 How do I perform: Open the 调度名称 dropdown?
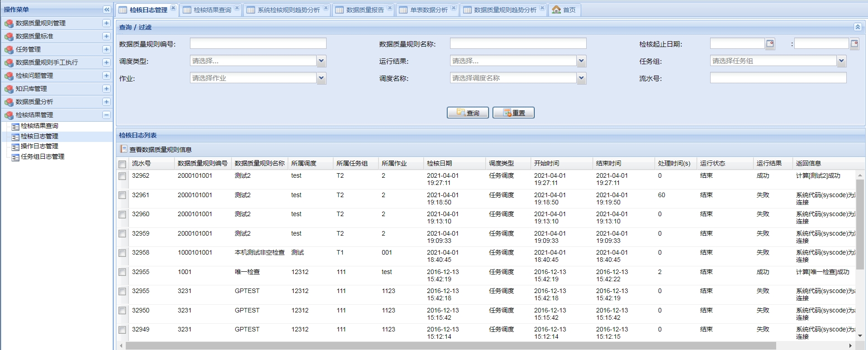(581, 78)
